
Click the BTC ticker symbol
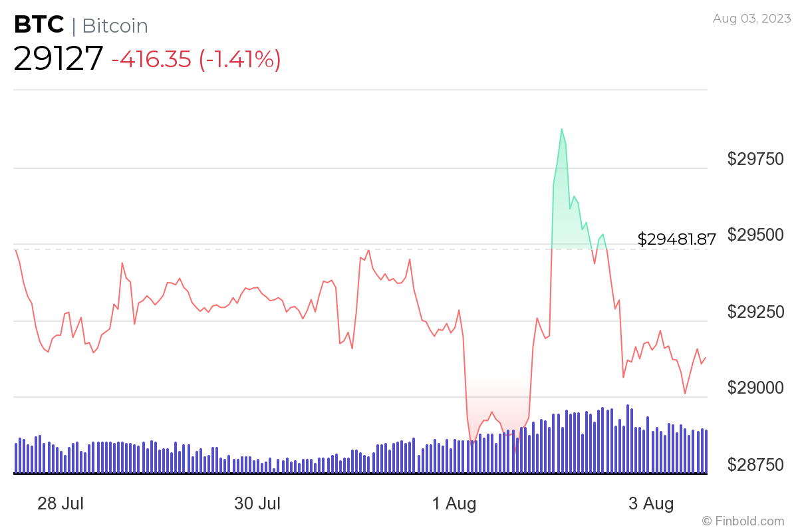pos(39,25)
